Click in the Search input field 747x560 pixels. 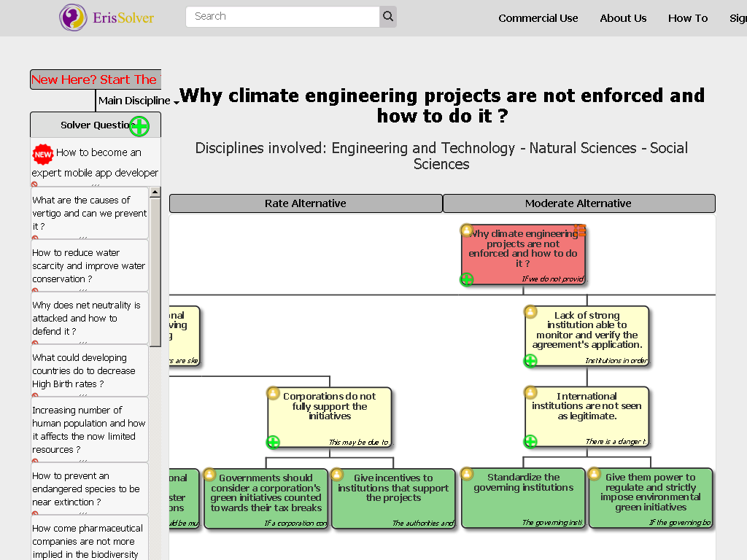[x=282, y=17]
